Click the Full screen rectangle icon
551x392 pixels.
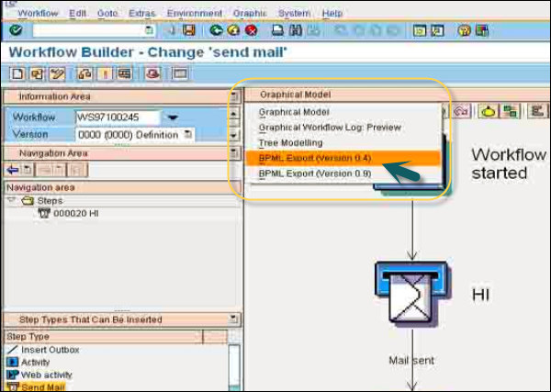(x=180, y=73)
